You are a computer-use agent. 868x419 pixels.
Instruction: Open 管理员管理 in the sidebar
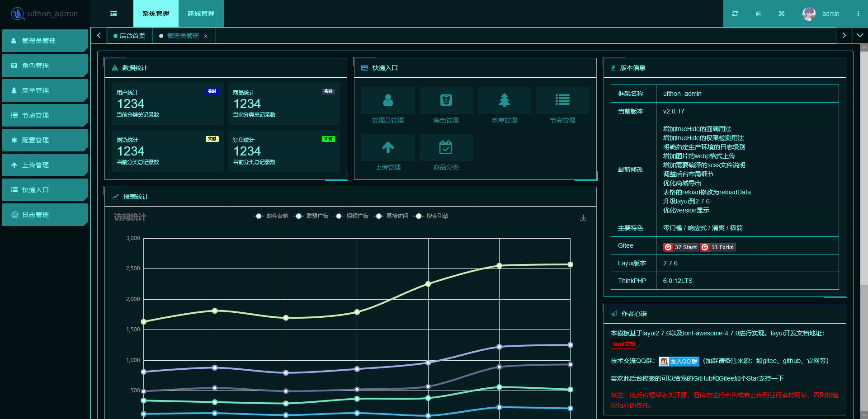click(45, 41)
